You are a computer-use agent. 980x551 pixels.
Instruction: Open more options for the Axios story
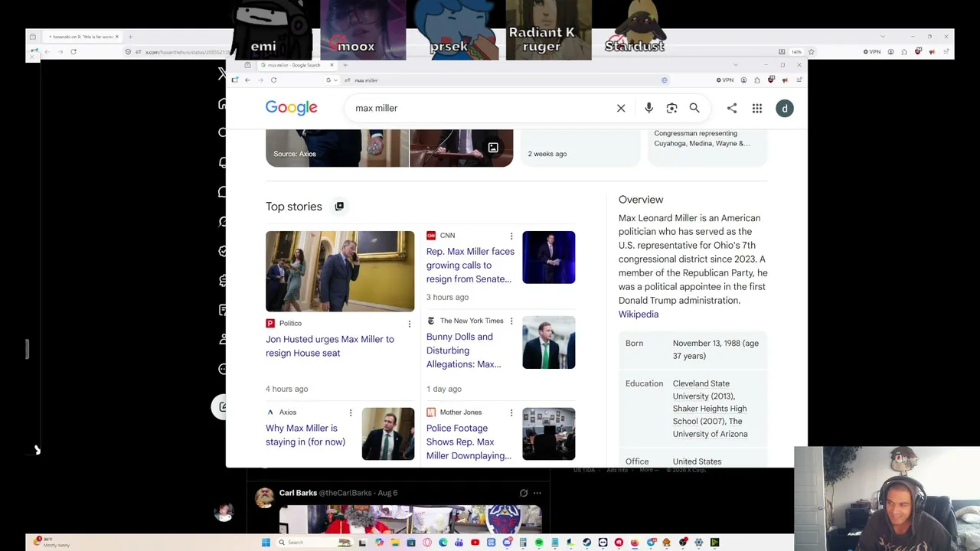(351, 412)
